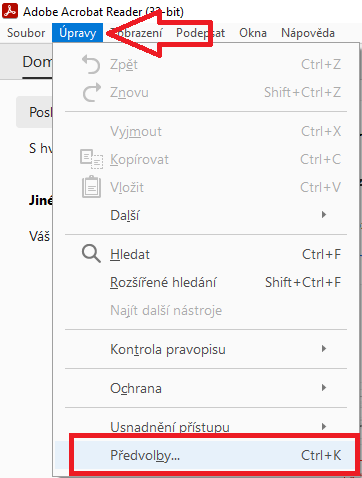Switch to the Domů tab behind menu
This screenshot has height=478, width=362.
[x=37, y=62]
